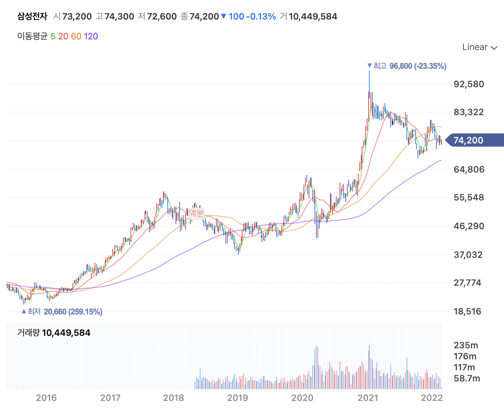Click the 거래량 volume panel label

pyautogui.click(x=28, y=333)
